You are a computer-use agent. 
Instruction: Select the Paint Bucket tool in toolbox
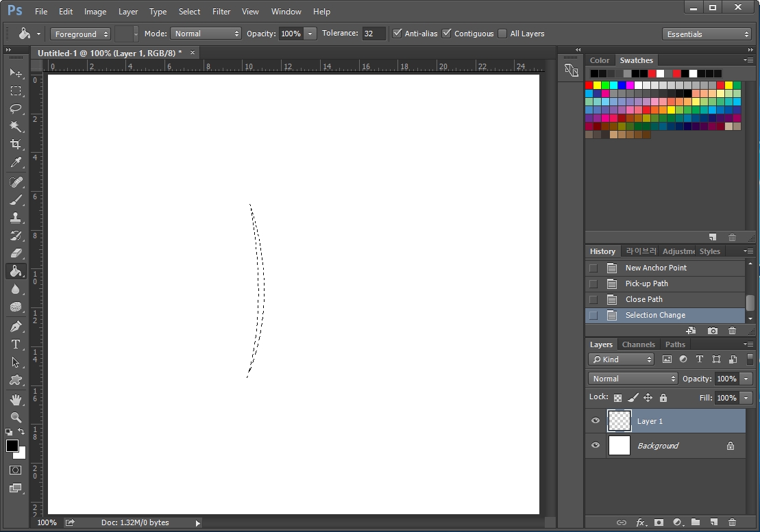(x=16, y=271)
